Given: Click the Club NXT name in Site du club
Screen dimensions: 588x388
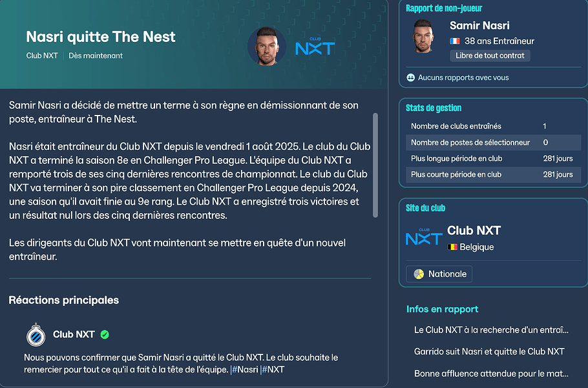Looking at the screenshot, I should tap(474, 230).
